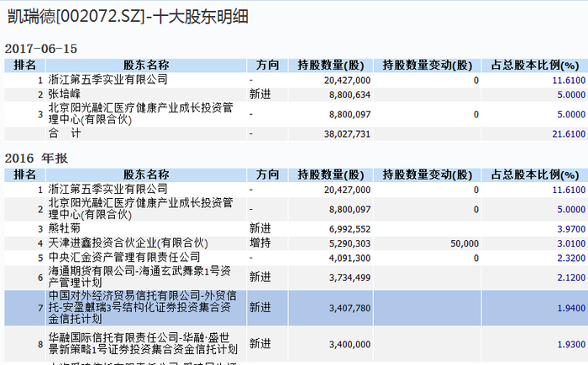Screen dimensions: 588x365
Task: Click the holding value 5,290,303
Action: pyautogui.click(x=349, y=243)
